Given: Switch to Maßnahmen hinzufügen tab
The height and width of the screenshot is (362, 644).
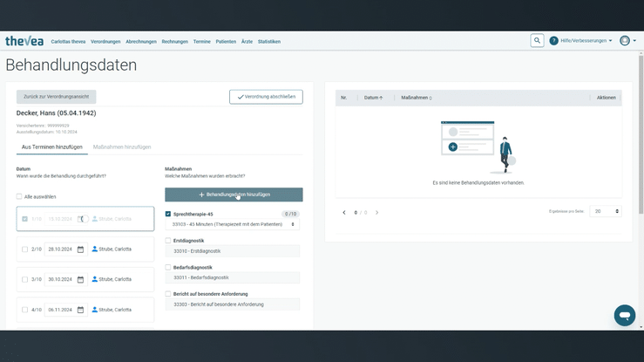Looking at the screenshot, I should tap(122, 147).
